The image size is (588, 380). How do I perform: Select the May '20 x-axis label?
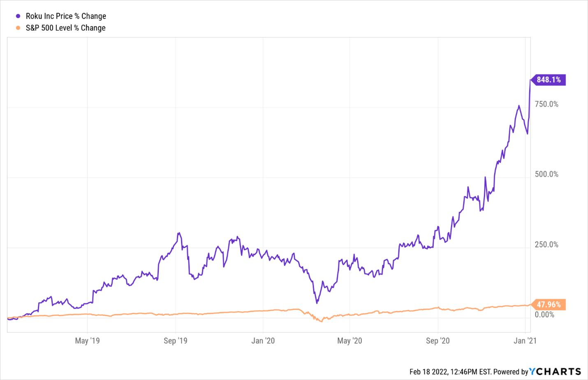coord(350,340)
